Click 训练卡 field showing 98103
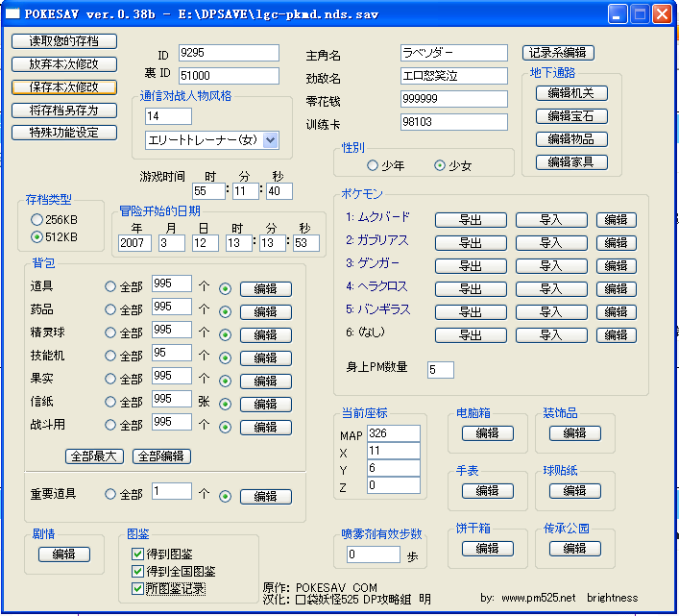The width and height of the screenshot is (679, 616). click(454, 122)
